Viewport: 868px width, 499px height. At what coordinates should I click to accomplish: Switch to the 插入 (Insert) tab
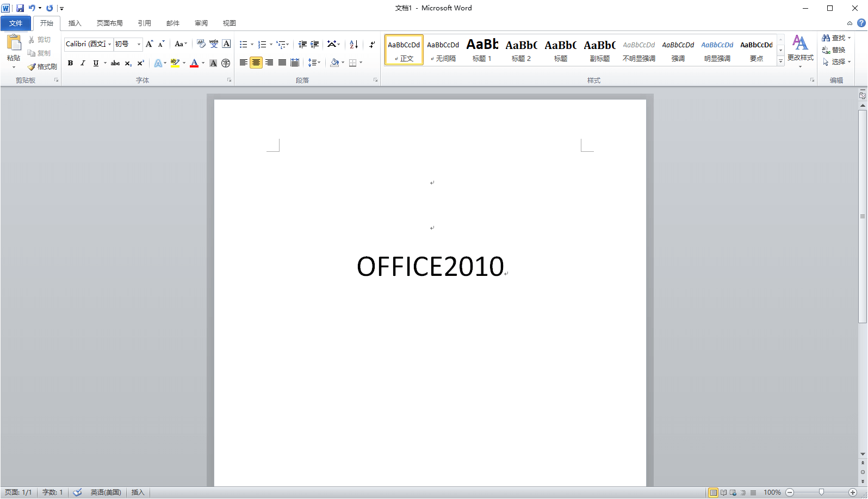[75, 23]
